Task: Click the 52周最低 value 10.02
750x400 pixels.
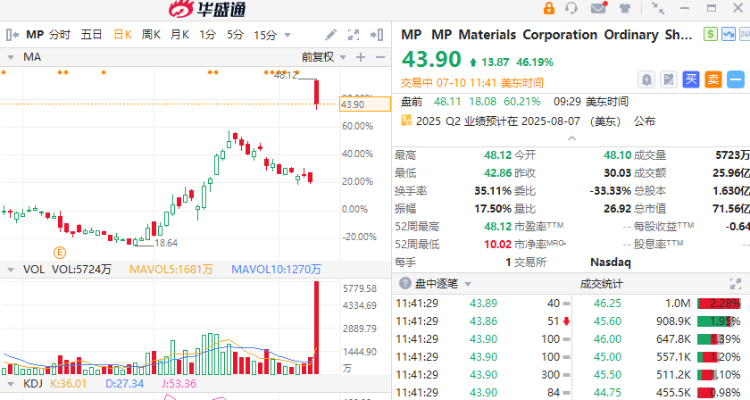Action: pyautogui.click(x=497, y=244)
